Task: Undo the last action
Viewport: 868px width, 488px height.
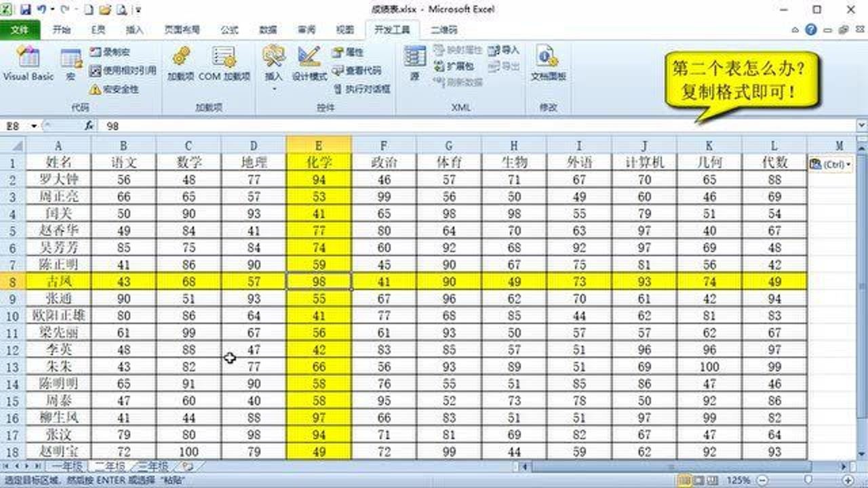Action: click(x=42, y=9)
